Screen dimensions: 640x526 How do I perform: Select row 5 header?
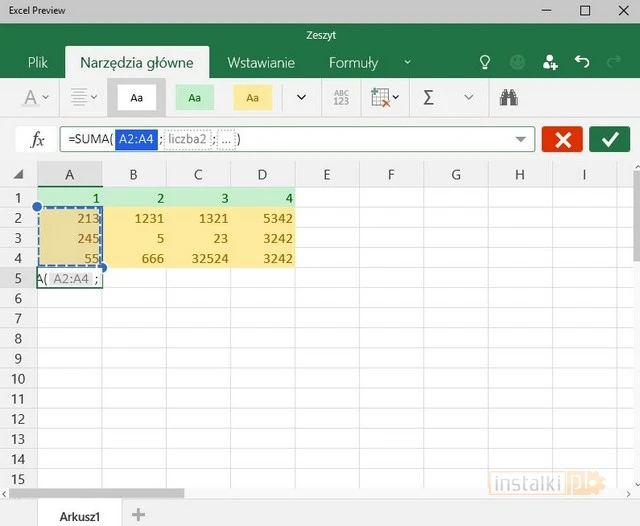tap(18, 278)
